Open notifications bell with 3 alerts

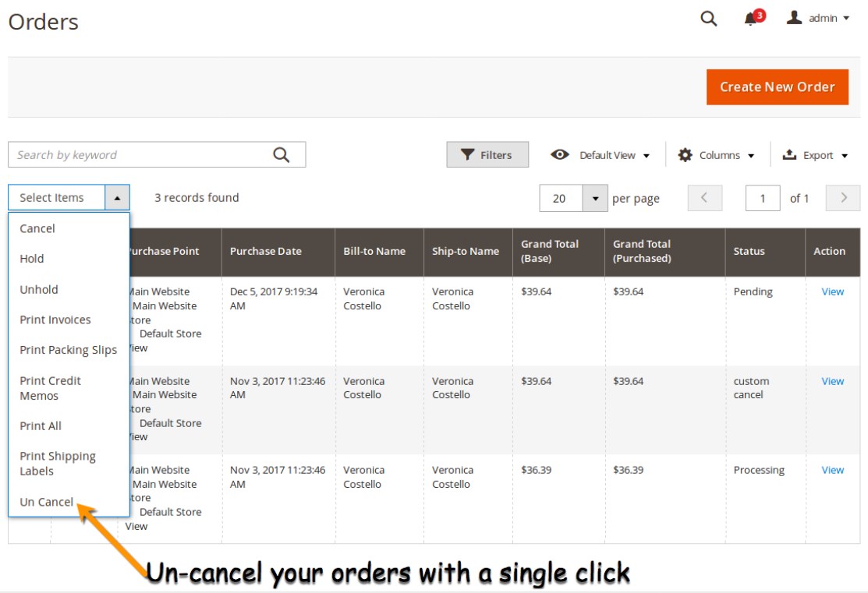coord(752,19)
